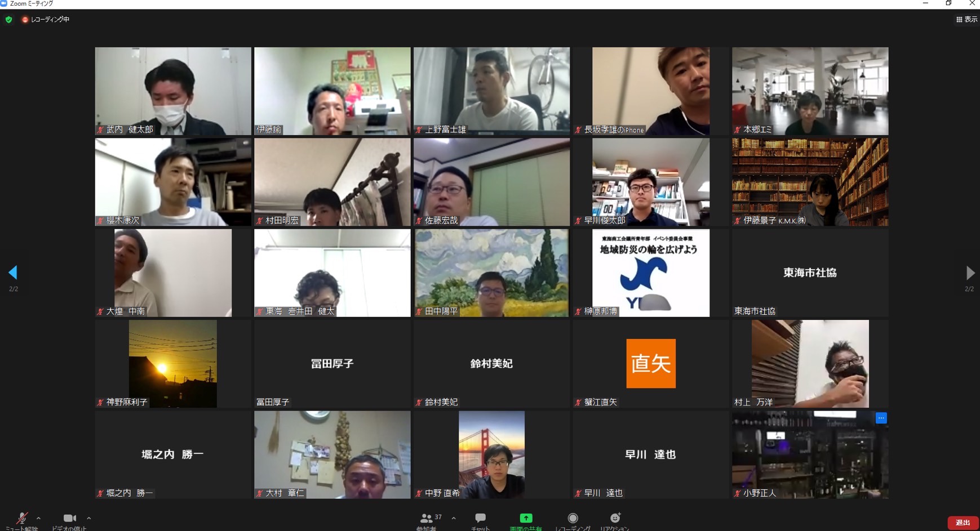Go to next gallery page with right arrow
This screenshot has height=531, width=980.
click(x=970, y=273)
